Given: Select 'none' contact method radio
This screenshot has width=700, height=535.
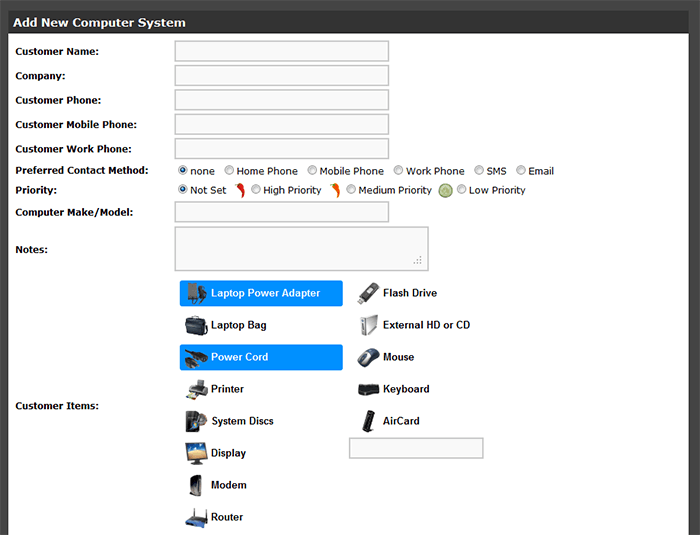Looking at the screenshot, I should point(183,170).
